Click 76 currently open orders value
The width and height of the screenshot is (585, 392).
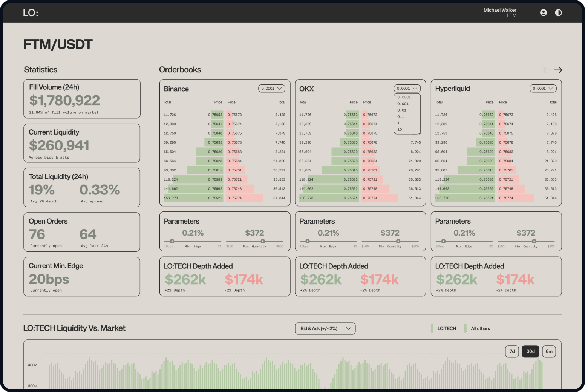pos(37,234)
